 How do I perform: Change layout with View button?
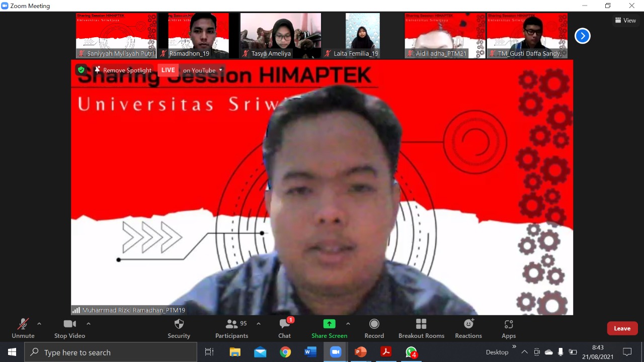coord(625,21)
